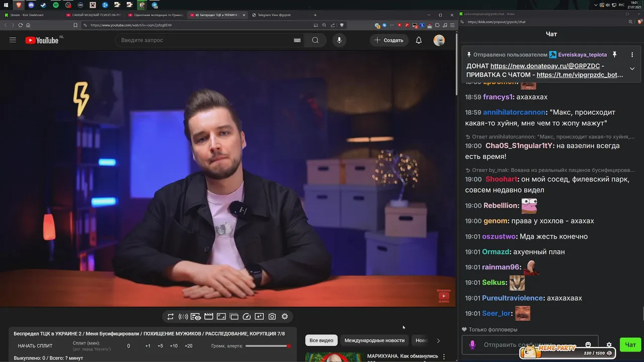This screenshot has height=362, width=644.
Task: Switch to Stream - Kick Dashboard tab
Action: (x=30, y=15)
